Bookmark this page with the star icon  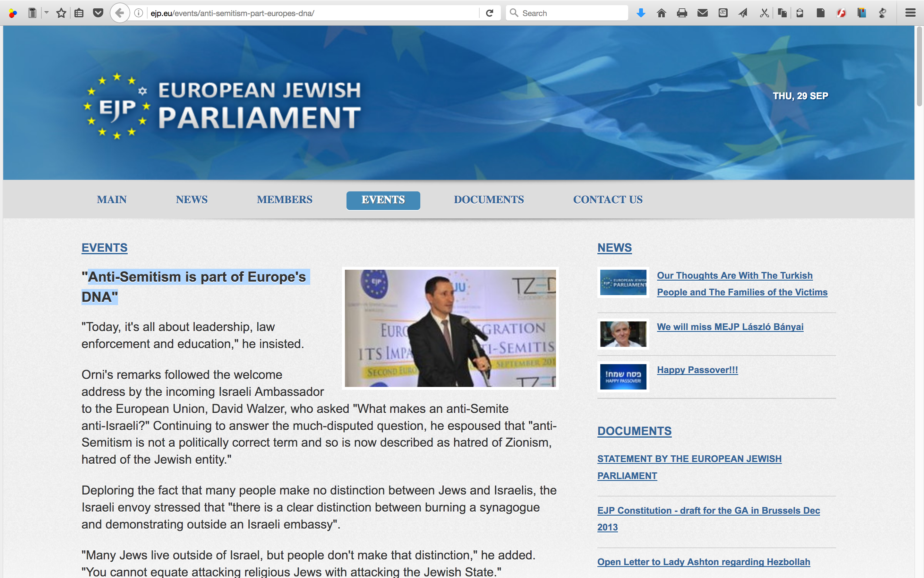[x=61, y=13]
